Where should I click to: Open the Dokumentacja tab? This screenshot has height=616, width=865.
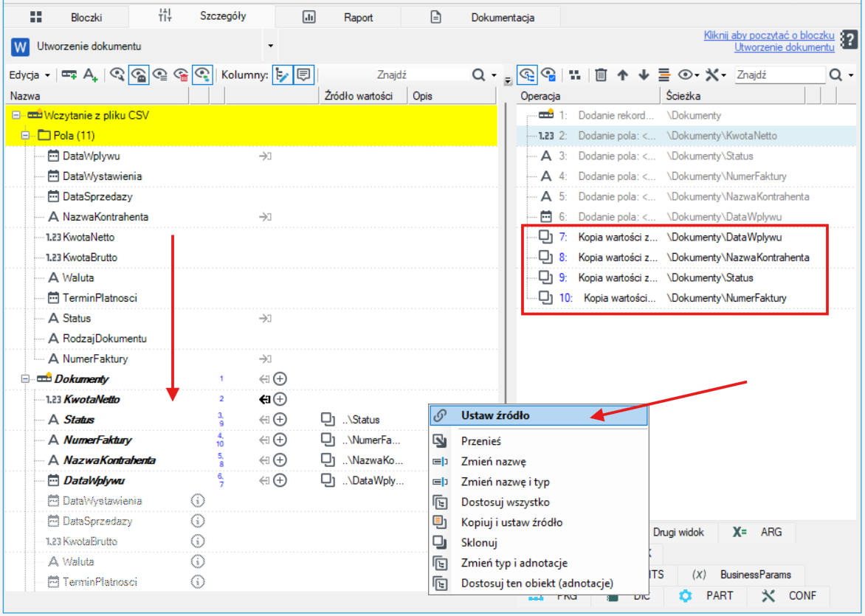tap(482, 17)
